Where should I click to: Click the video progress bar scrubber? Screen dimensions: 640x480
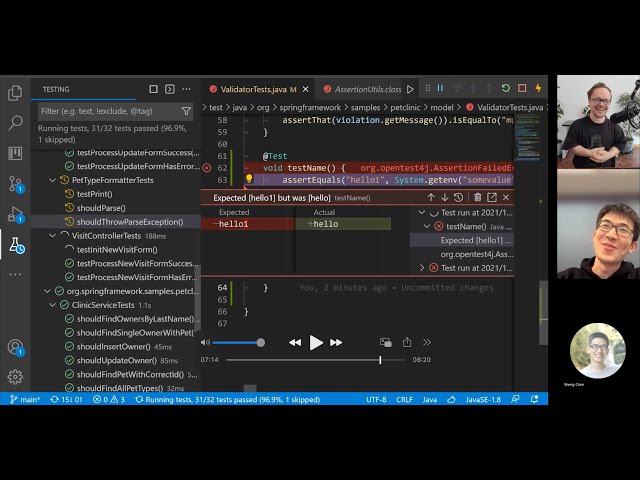(x=380, y=360)
